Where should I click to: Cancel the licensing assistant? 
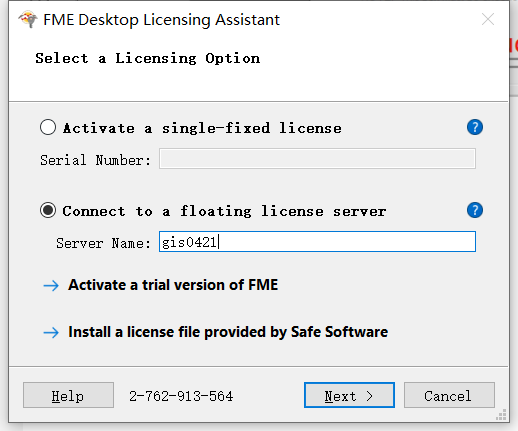449,395
